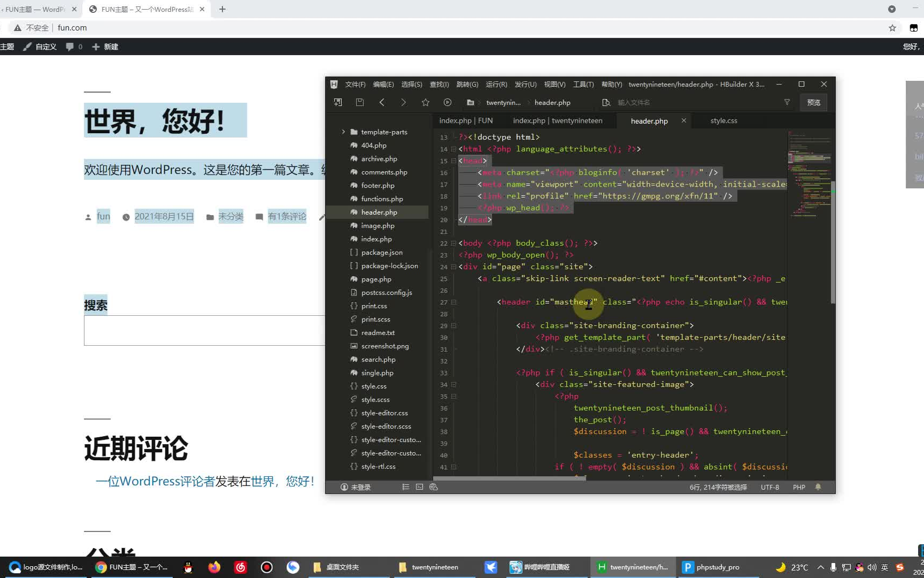Toggle code fold on line 27 header tag
Screen dimensions: 924x578
pos(453,302)
